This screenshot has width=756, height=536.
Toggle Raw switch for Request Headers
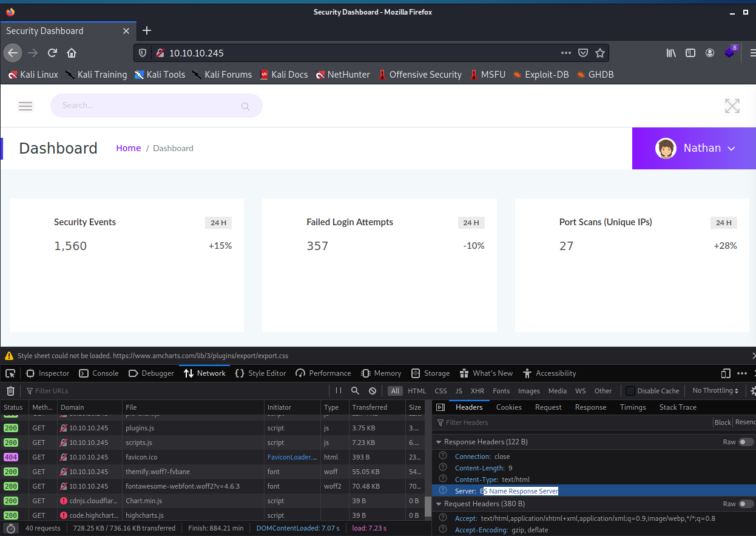[746, 504]
